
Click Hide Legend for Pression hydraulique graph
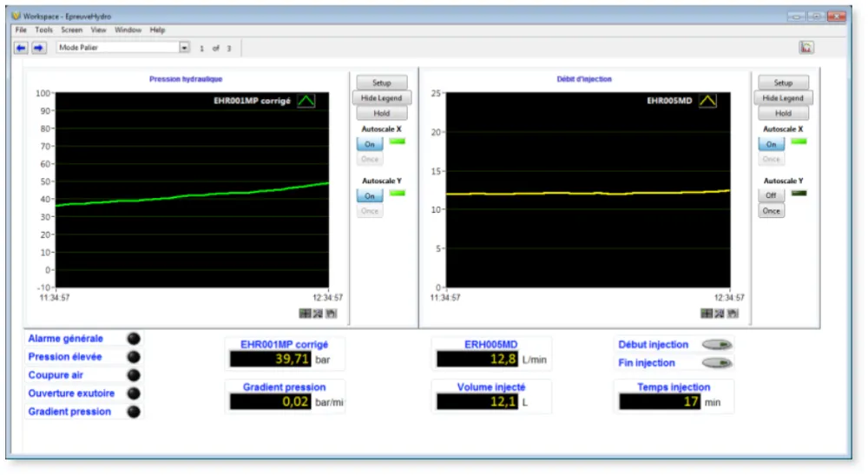[381, 98]
